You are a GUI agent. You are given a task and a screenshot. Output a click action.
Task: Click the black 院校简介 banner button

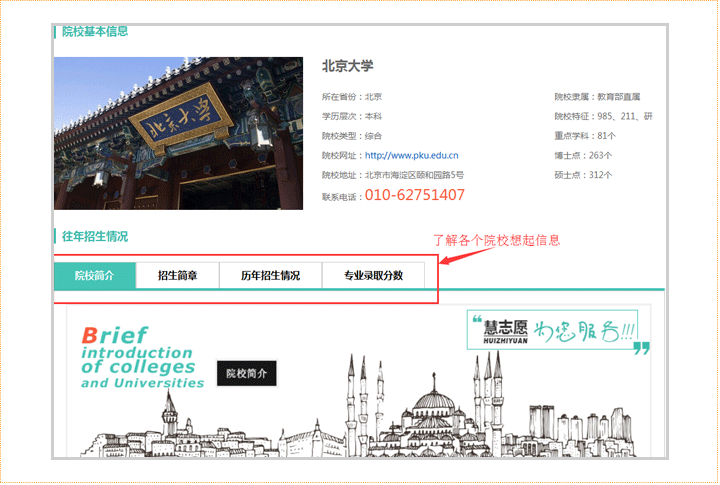tap(246, 373)
